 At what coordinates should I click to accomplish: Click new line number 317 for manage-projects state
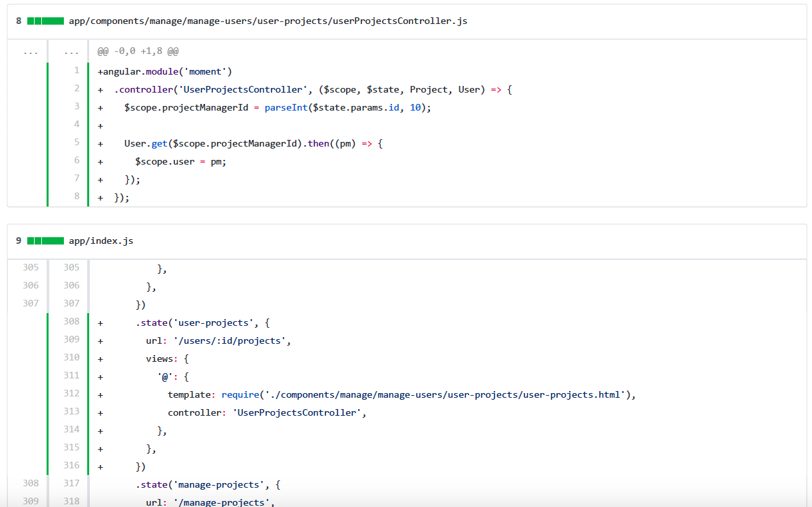(71, 484)
